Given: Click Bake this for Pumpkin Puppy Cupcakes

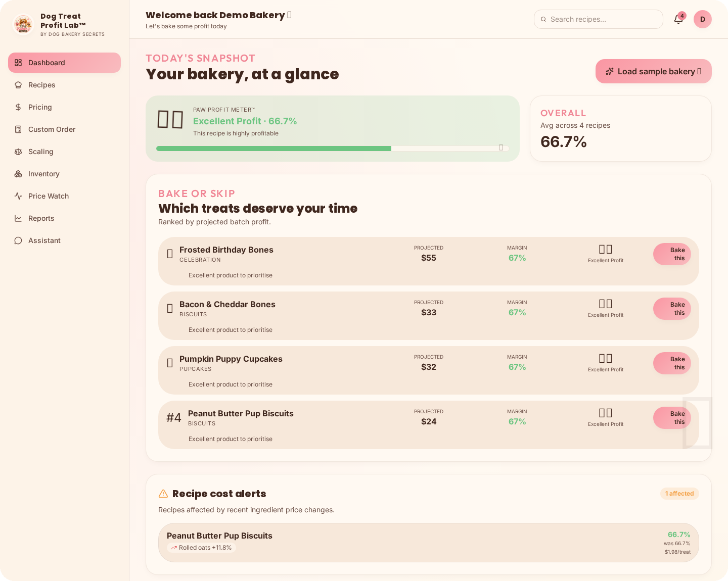Looking at the screenshot, I should (672, 363).
